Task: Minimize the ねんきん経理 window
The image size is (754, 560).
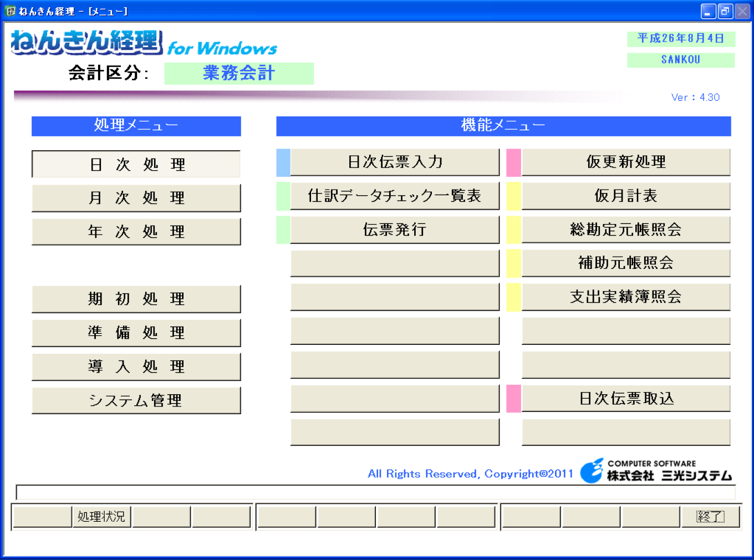Action: 708,11
